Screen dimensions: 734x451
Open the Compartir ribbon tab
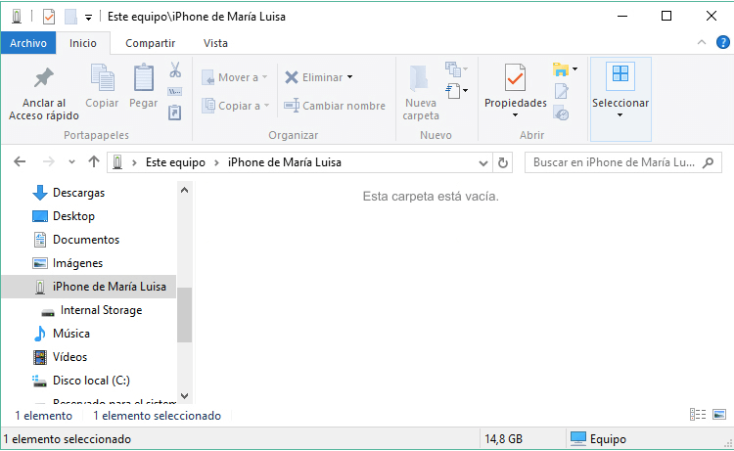coord(150,43)
